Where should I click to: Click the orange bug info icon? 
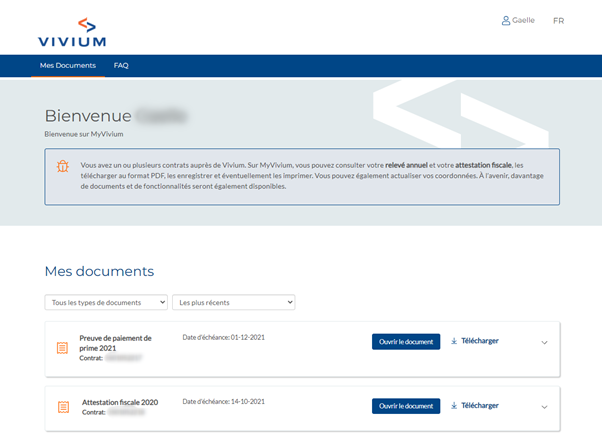63,166
